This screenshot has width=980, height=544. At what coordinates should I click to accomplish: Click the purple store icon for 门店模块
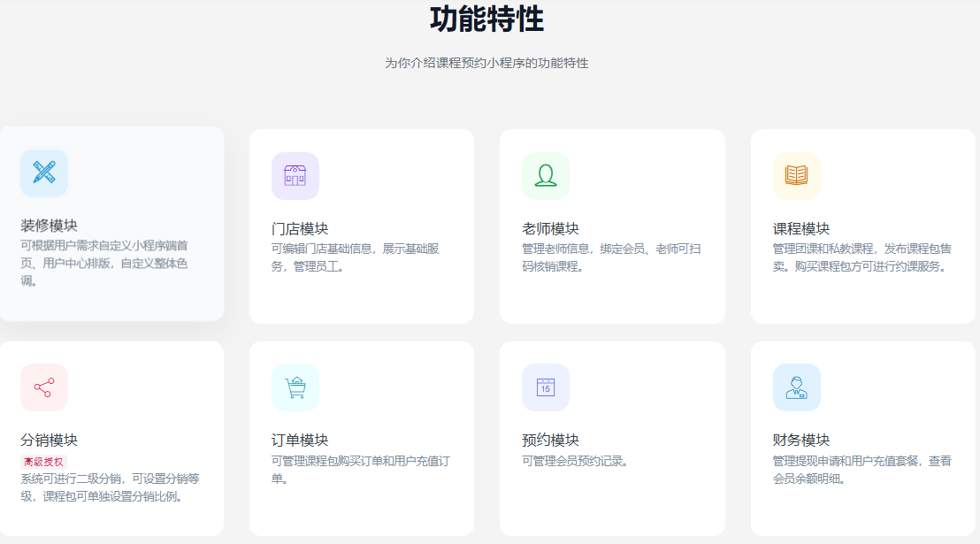coord(295,176)
